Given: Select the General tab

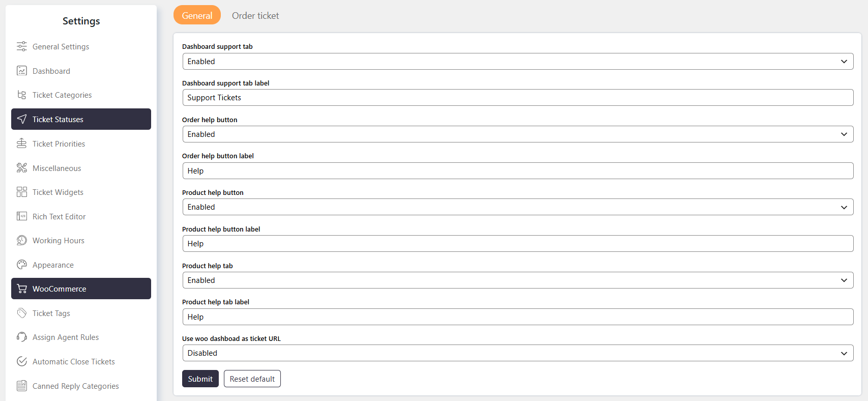Looking at the screenshot, I should pos(197,15).
